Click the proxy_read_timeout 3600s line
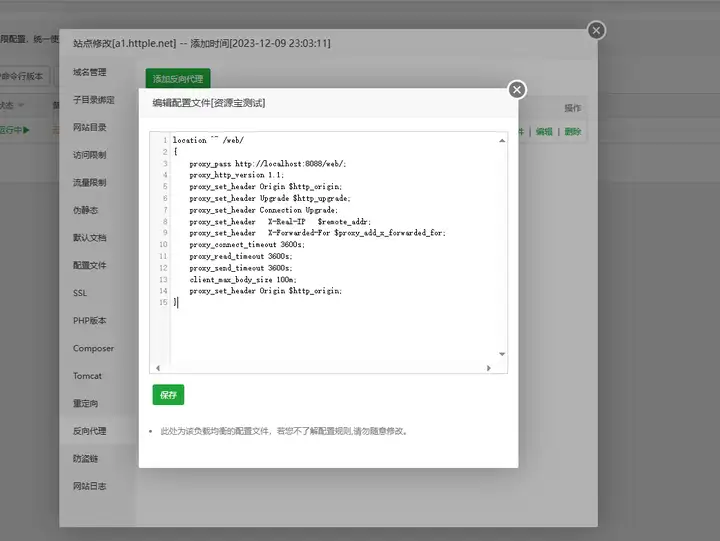Screen dimensions: 720x541 click(x=241, y=256)
